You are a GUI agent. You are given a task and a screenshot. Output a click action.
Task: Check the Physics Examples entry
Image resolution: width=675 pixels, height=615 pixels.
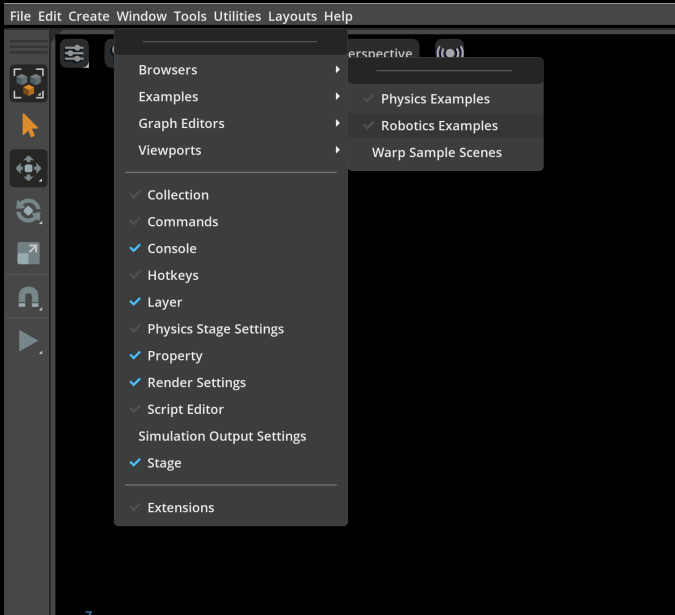point(435,99)
